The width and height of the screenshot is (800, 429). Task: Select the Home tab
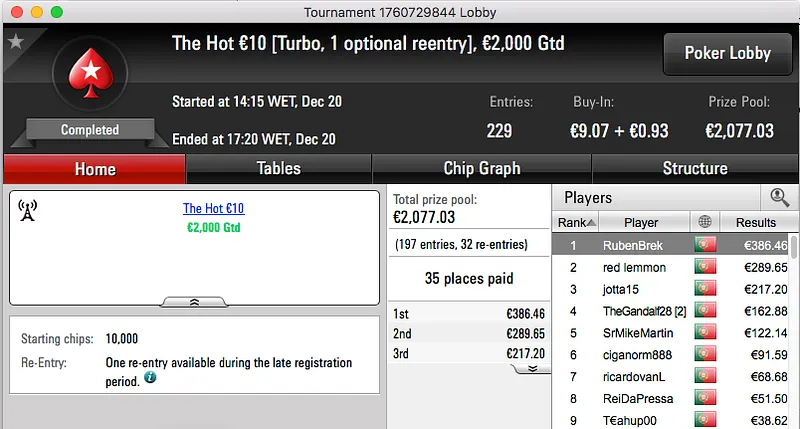(95, 169)
